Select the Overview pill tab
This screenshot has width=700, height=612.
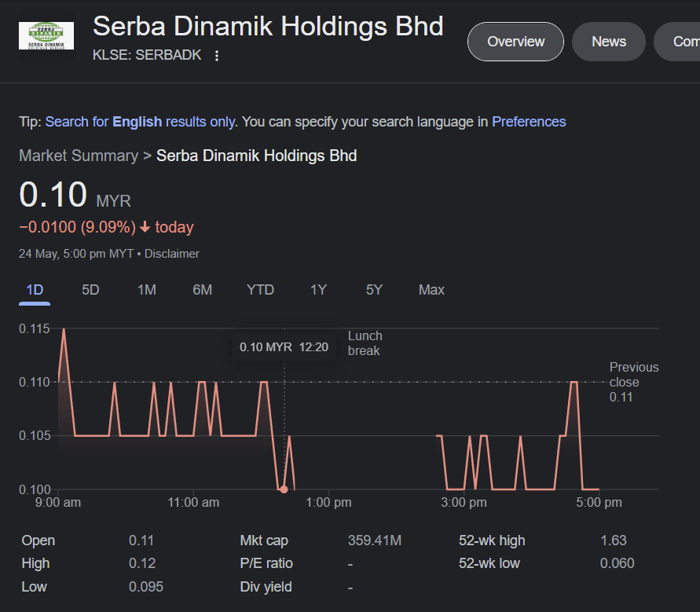(x=515, y=42)
